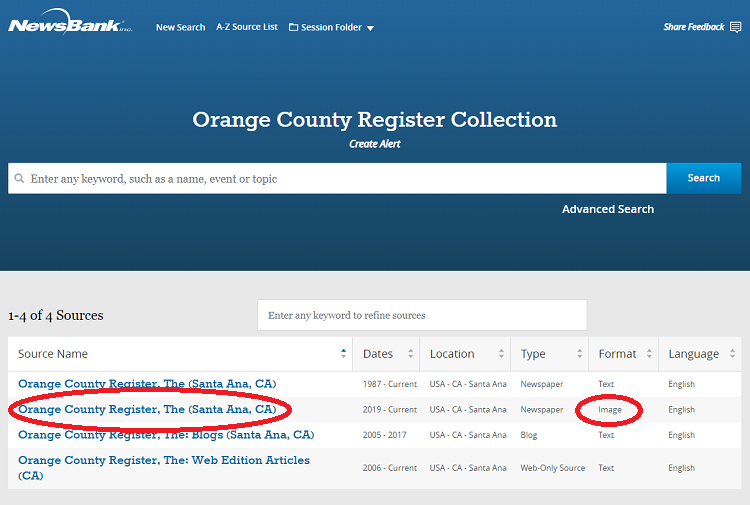Click the 'Image' format cell
This screenshot has height=505, width=750.
[610, 410]
